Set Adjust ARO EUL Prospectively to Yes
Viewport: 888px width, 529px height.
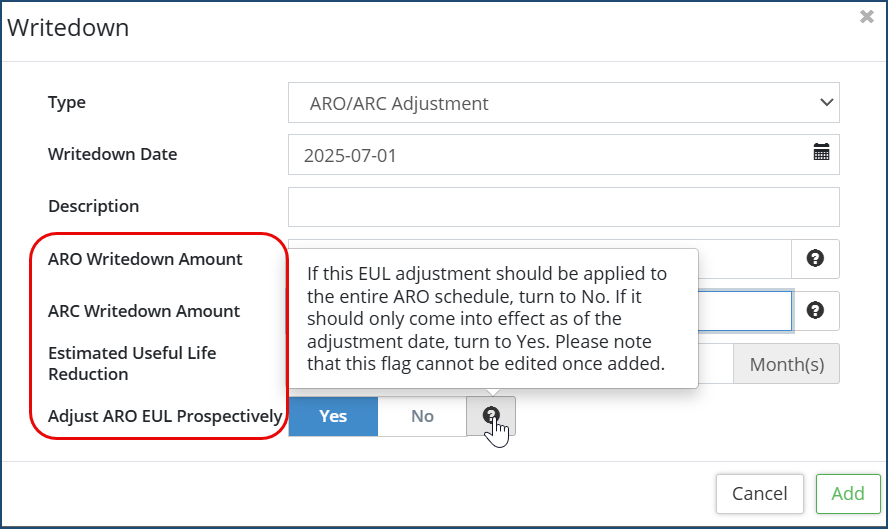[x=333, y=416]
